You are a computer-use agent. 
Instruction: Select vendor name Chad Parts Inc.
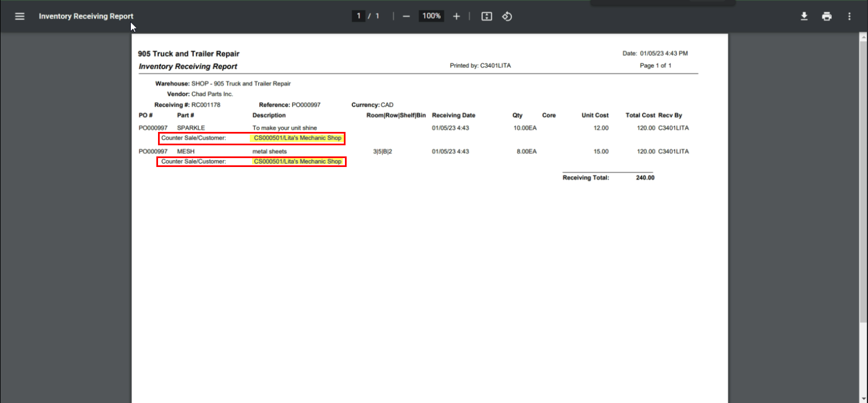coord(212,94)
